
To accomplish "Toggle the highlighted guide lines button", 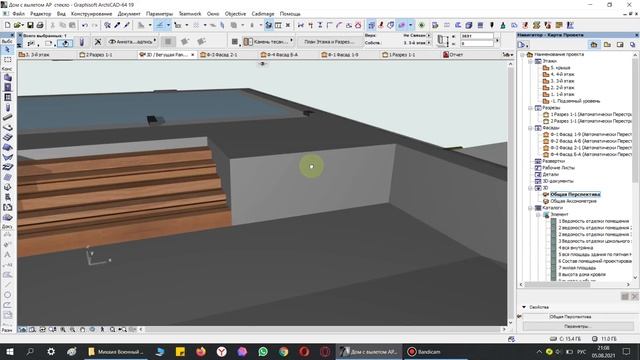I will pos(160,25).
